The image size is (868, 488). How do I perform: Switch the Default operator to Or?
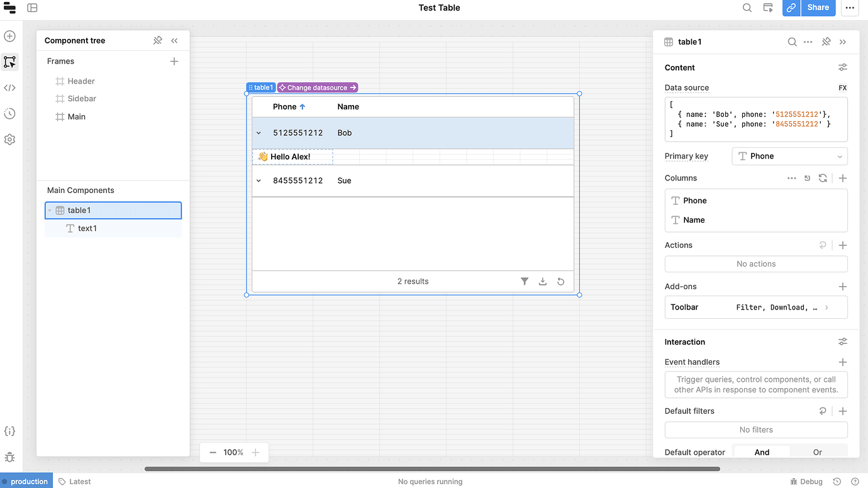coord(817,452)
